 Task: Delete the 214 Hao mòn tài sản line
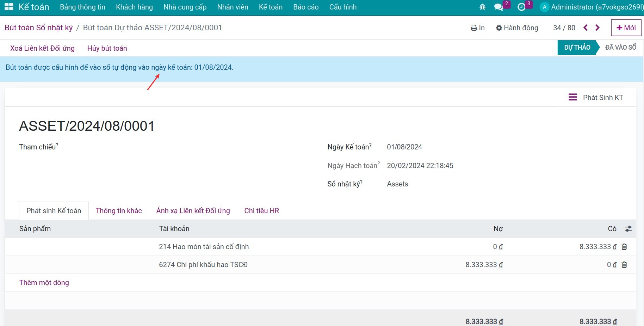tap(624, 247)
